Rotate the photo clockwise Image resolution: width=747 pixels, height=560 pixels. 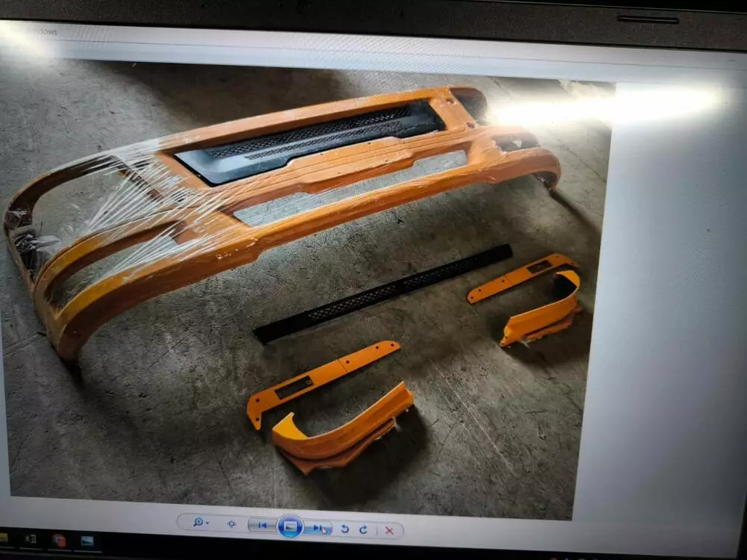pos(363,529)
